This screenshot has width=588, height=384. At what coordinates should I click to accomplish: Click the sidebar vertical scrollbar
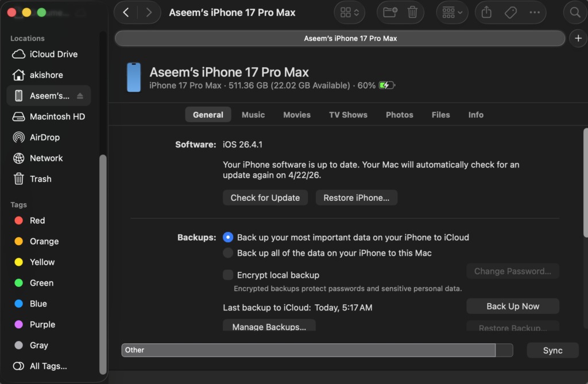pyautogui.click(x=103, y=265)
